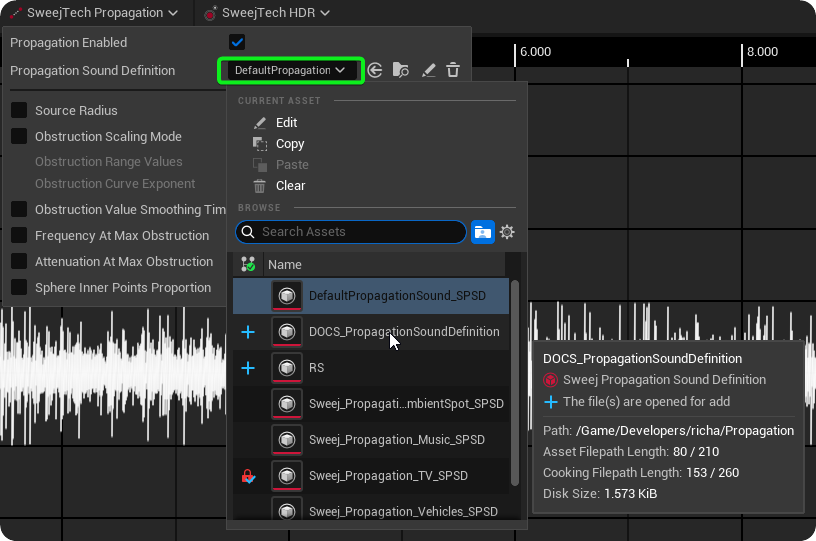Toggle Sphere Inner Points Proportion checkbox

tap(19, 287)
